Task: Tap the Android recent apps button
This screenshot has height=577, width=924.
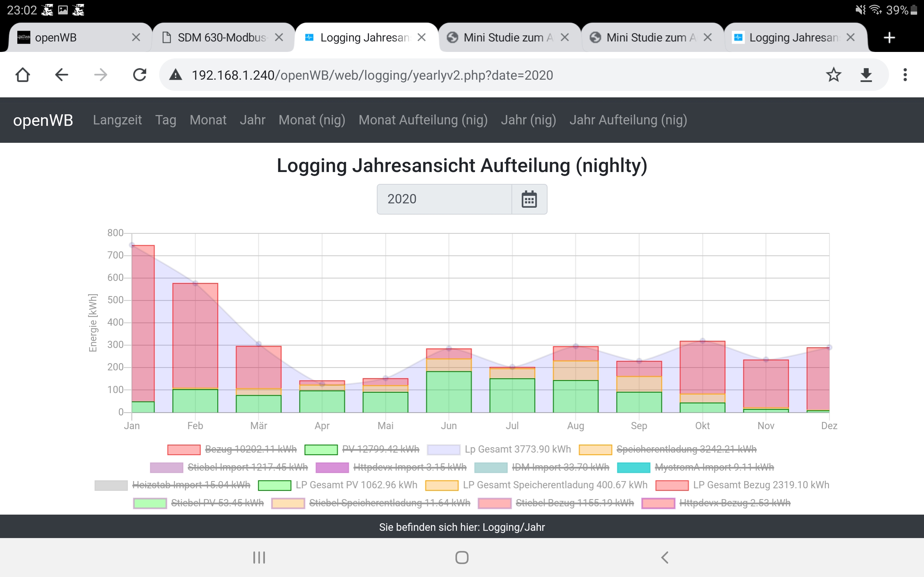Action: (x=259, y=557)
